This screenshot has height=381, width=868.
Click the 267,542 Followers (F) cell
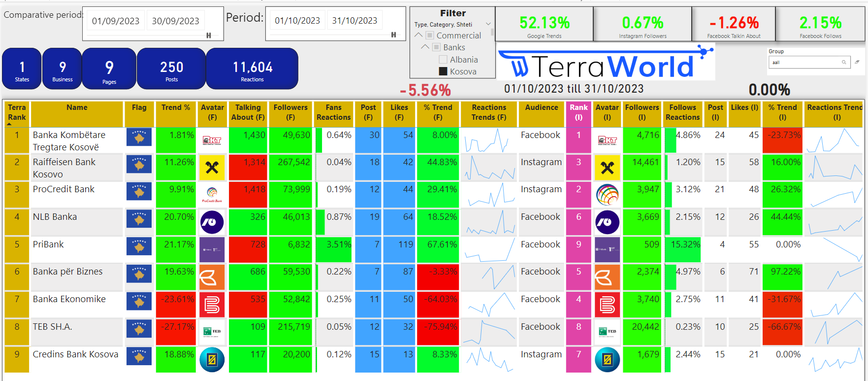pyautogui.click(x=290, y=168)
